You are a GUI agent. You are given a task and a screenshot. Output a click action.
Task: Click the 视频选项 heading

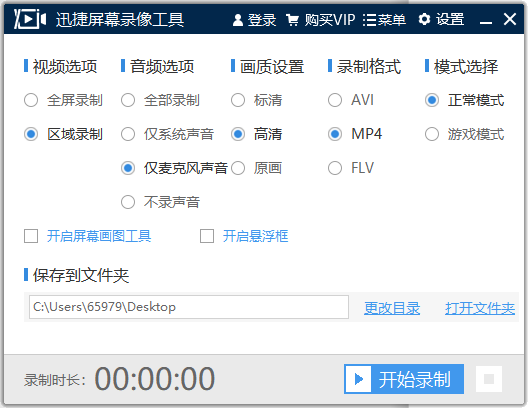pyautogui.click(x=65, y=66)
